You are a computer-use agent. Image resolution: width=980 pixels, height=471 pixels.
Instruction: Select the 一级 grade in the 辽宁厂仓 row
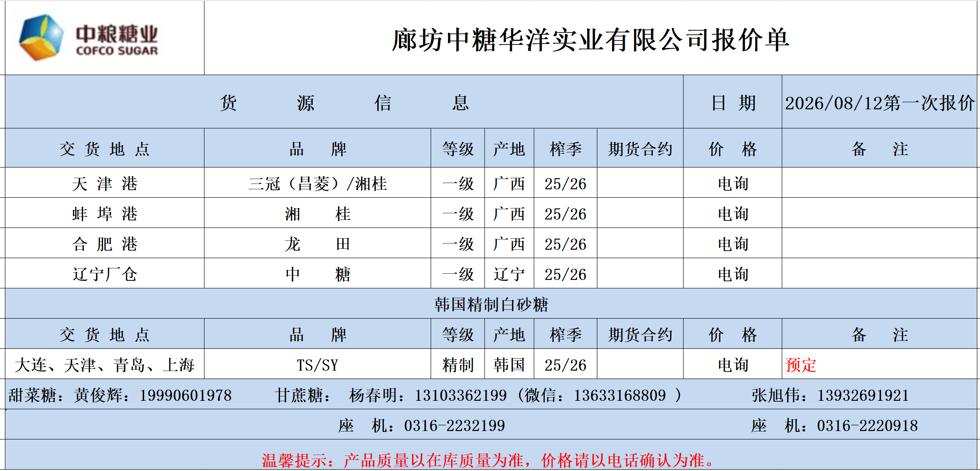458,274
